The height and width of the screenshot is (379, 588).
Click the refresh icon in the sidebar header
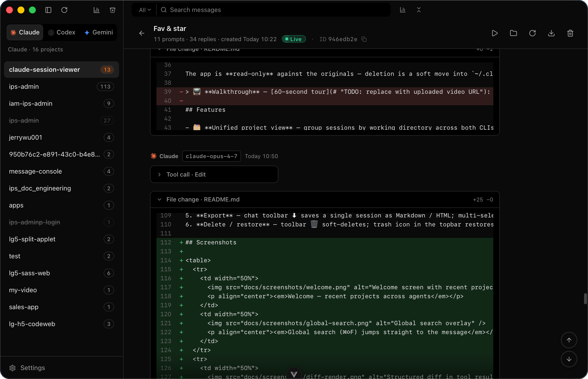click(x=64, y=10)
